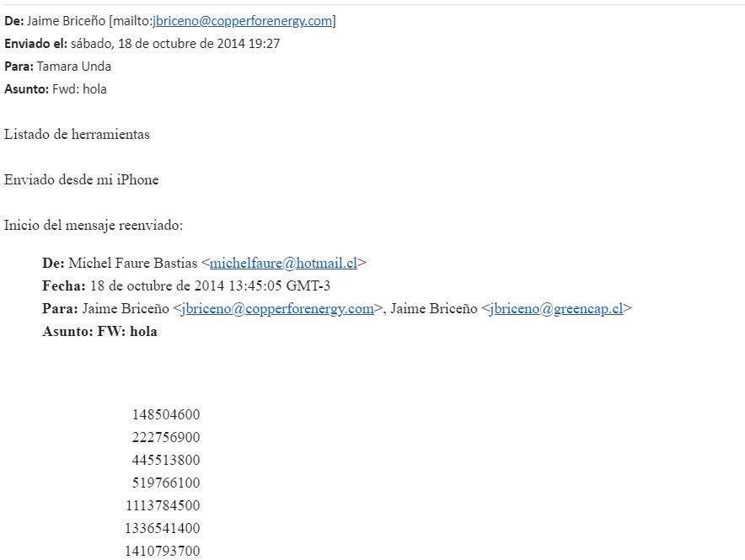Click the jbriceno@greencap.cl email link

coord(556,308)
